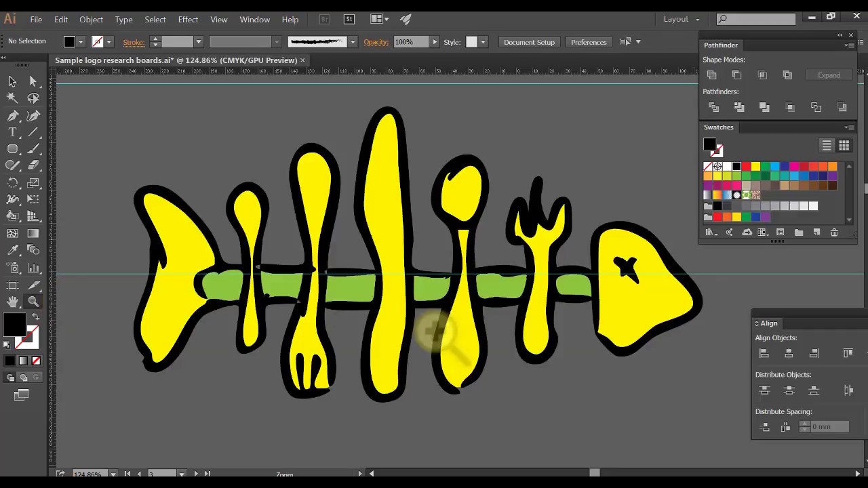Select the Pen tool
Viewport: 868px width, 488px height.
pyautogui.click(x=12, y=116)
